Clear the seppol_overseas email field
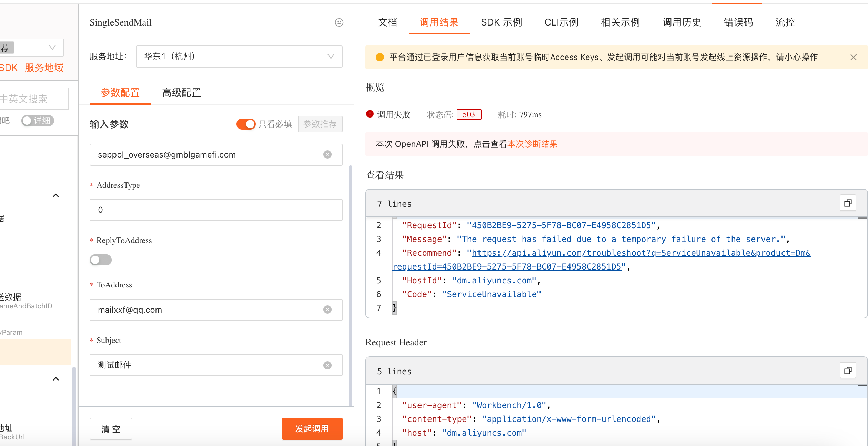The width and height of the screenshot is (868, 446). pyautogui.click(x=327, y=154)
